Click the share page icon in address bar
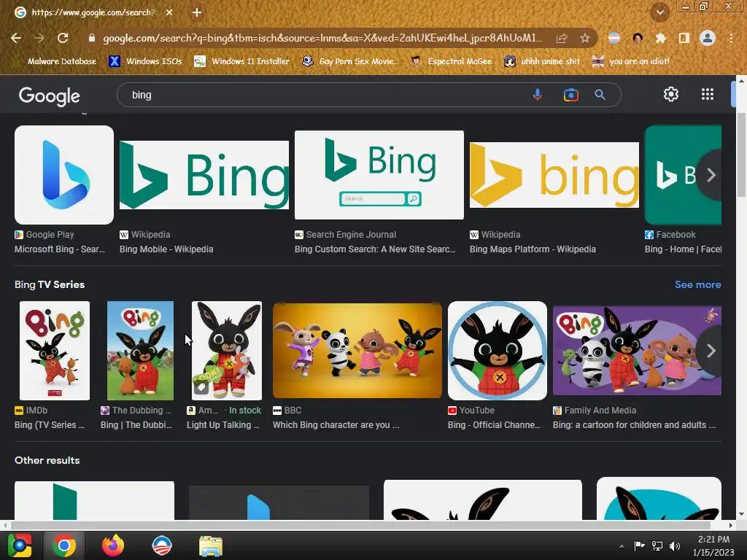 click(x=562, y=38)
